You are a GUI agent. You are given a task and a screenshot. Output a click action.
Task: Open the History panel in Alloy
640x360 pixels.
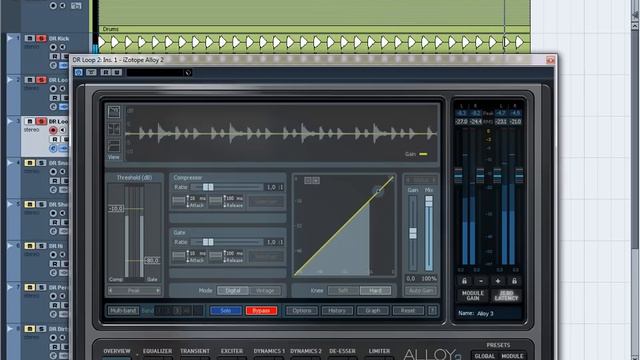(337, 311)
